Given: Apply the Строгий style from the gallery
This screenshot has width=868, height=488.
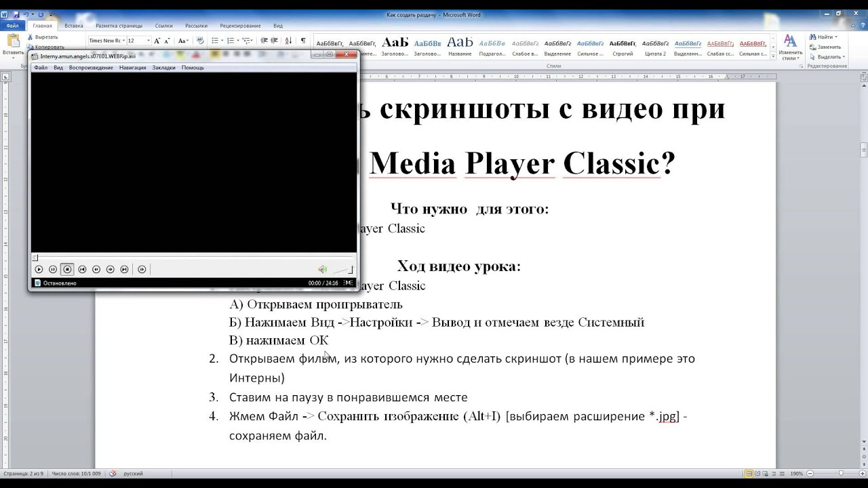Looking at the screenshot, I should pyautogui.click(x=623, y=46).
